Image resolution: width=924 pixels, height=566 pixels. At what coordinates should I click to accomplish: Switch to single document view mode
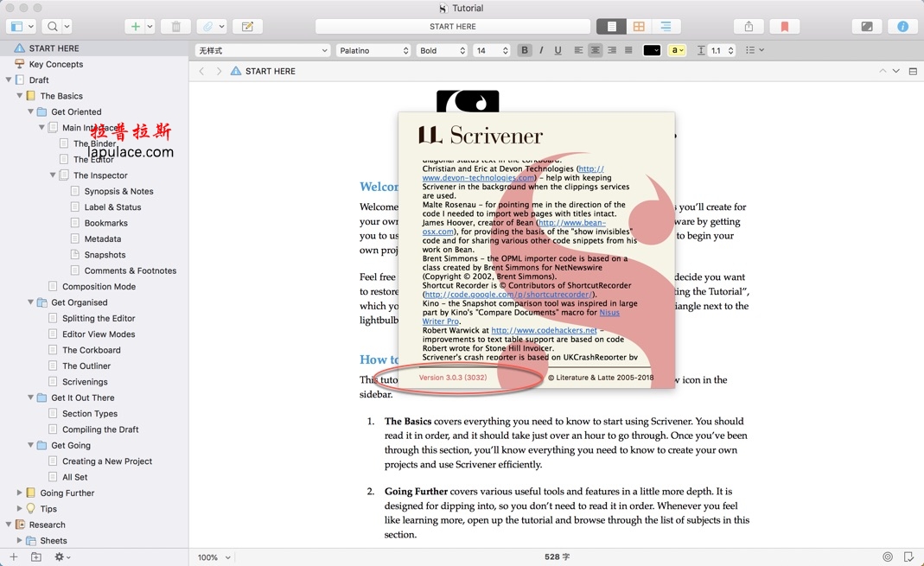click(611, 27)
